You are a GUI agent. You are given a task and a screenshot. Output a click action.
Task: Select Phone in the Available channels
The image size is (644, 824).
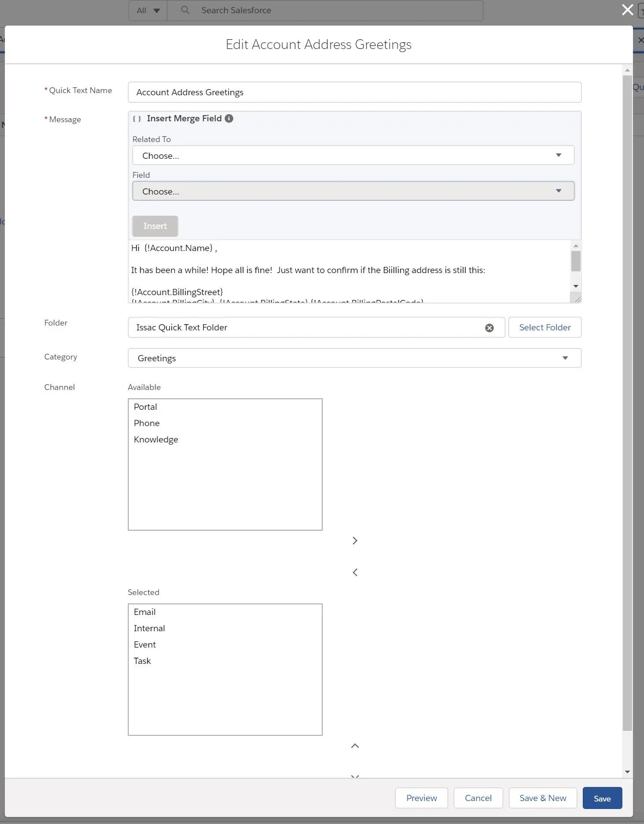tap(225, 423)
